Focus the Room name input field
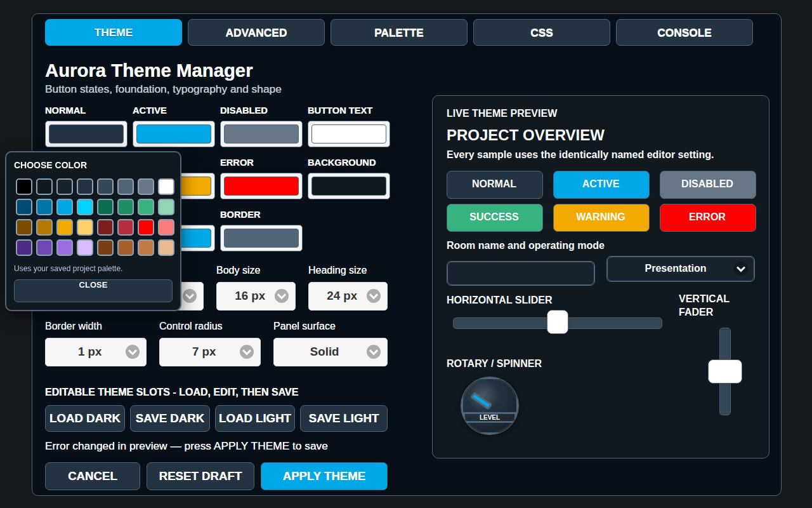812x508 pixels. pyautogui.click(x=521, y=273)
